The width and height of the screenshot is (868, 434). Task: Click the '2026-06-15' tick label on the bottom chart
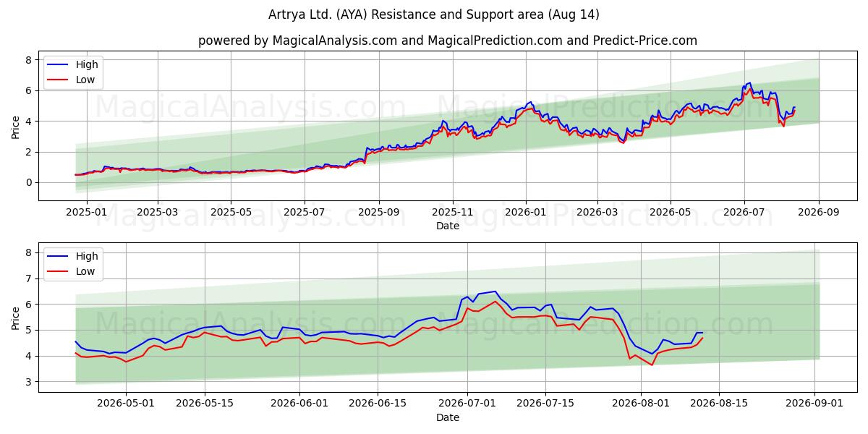tap(378, 404)
